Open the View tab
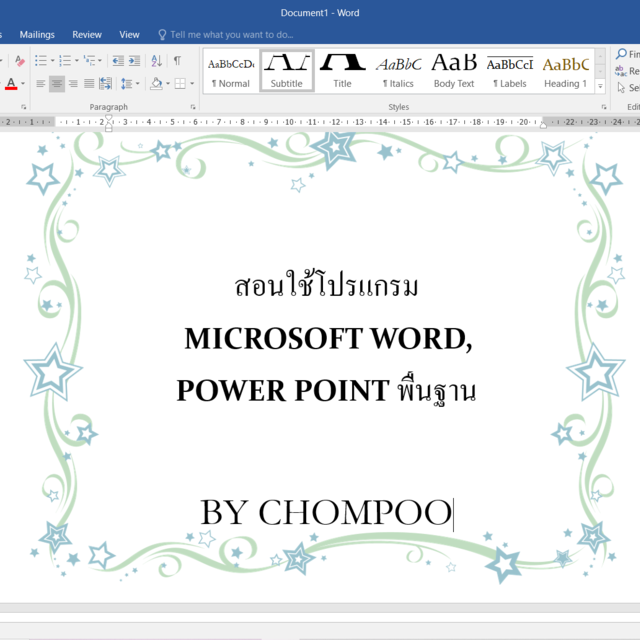This screenshot has width=640, height=640. tap(129, 35)
